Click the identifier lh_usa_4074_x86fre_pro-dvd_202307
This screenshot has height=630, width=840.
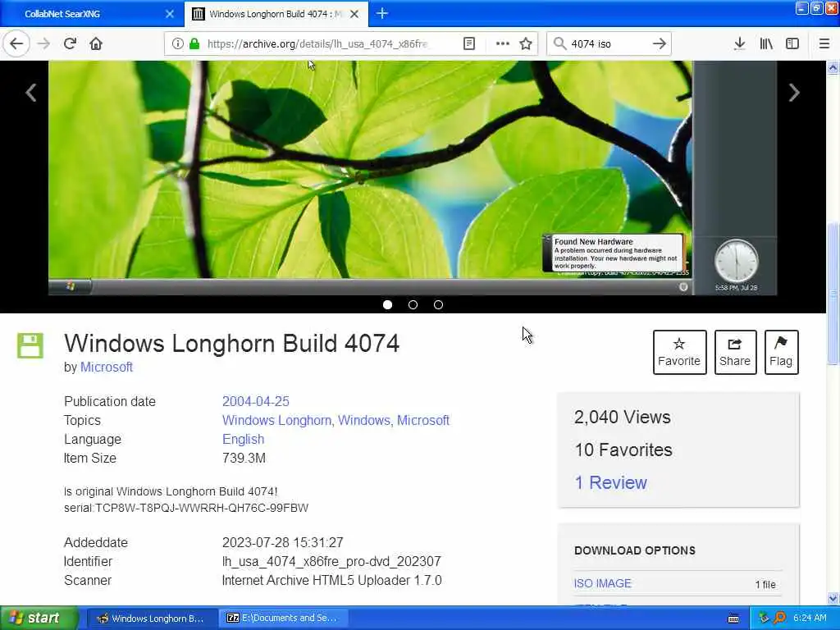click(x=331, y=561)
